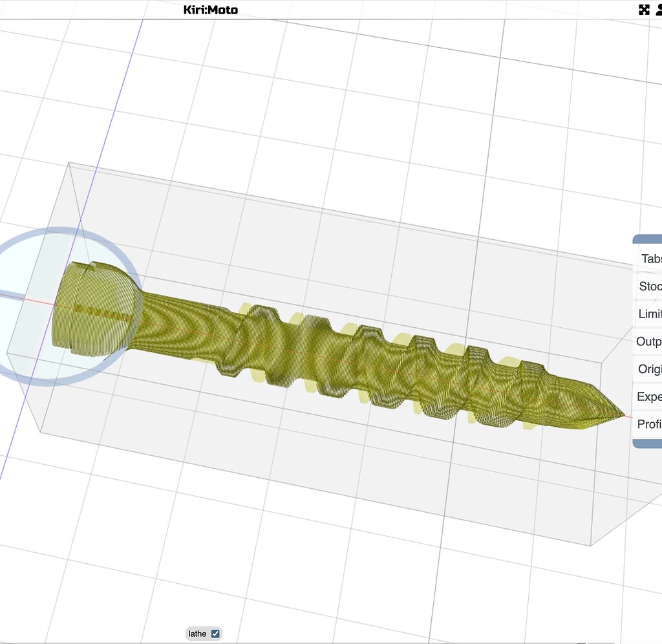This screenshot has width=662, height=644.
Task: Click the lathe label pill at bottom
Action: coord(198,634)
